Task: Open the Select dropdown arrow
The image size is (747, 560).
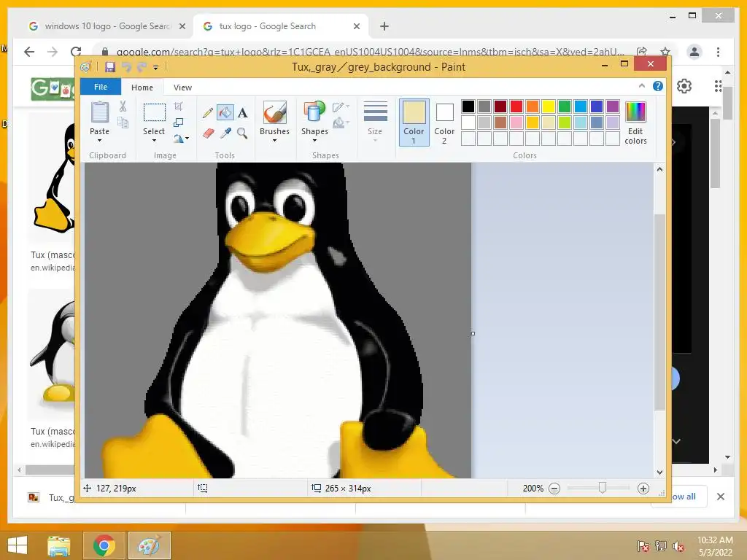Action: point(154,141)
